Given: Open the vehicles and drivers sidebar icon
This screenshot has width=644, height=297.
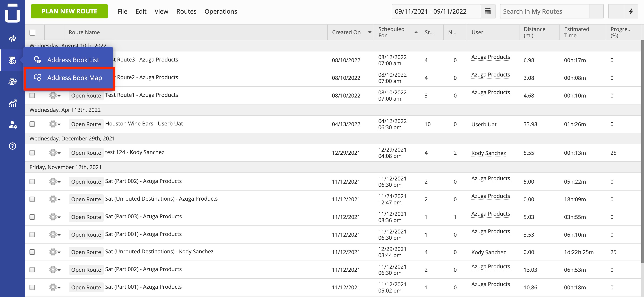Looking at the screenshot, I should coord(13,81).
